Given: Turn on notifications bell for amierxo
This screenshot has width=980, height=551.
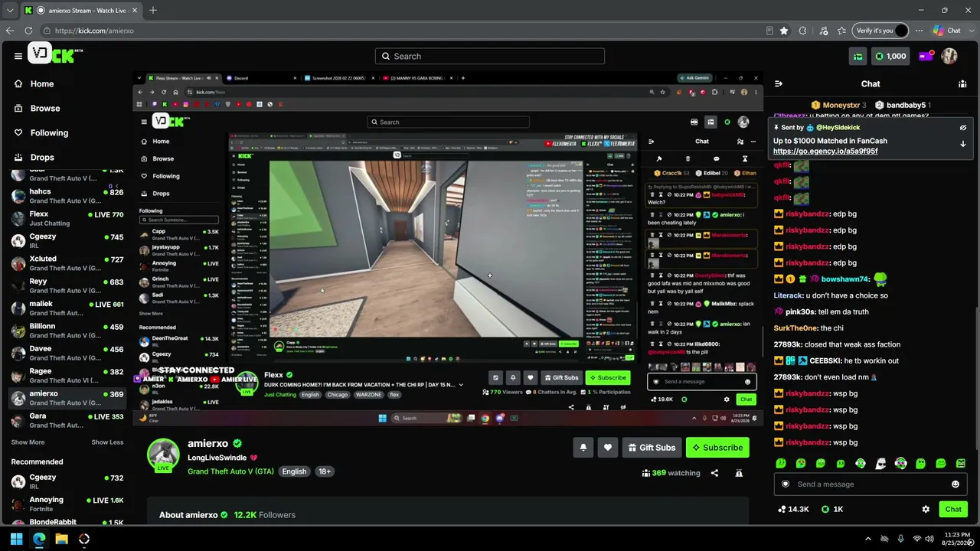Looking at the screenshot, I should tap(583, 448).
